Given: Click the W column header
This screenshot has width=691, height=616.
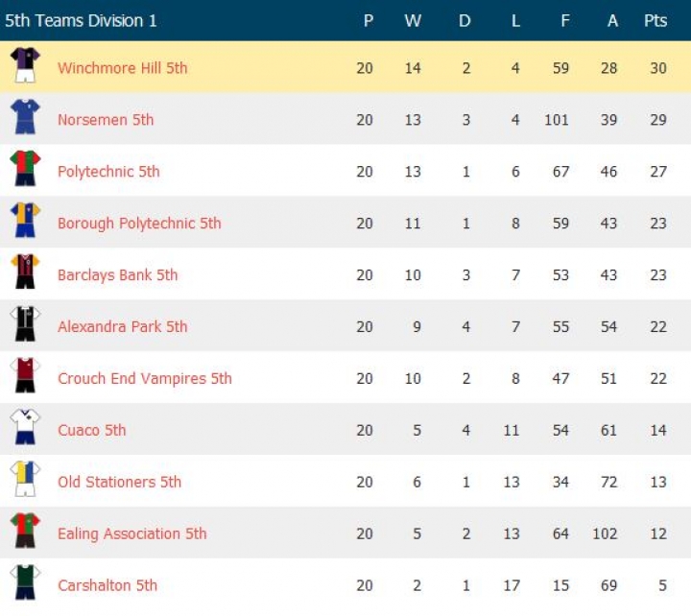Looking at the screenshot, I should [413, 20].
